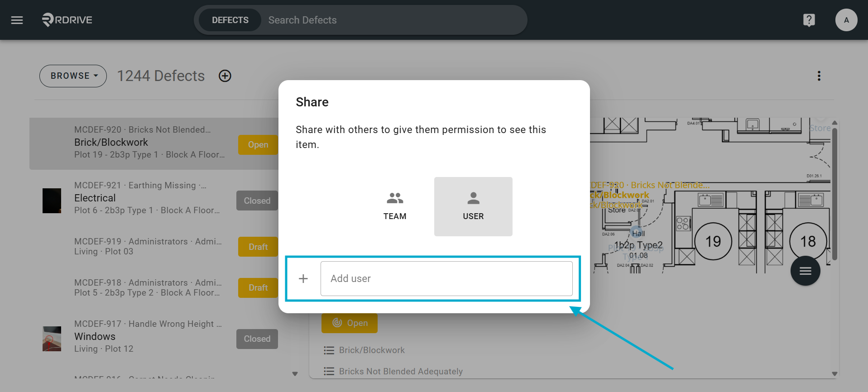Select the User share option
The image size is (868, 392).
pos(473,206)
